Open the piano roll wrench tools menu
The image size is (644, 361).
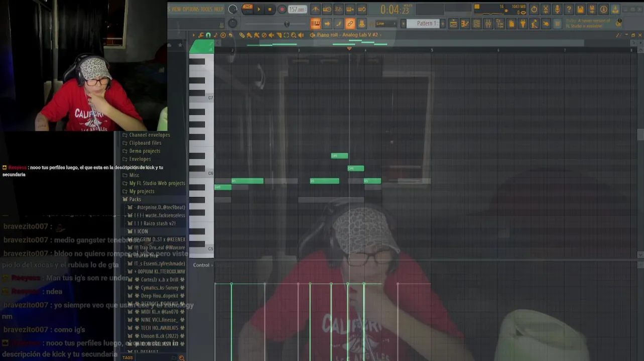click(x=201, y=35)
